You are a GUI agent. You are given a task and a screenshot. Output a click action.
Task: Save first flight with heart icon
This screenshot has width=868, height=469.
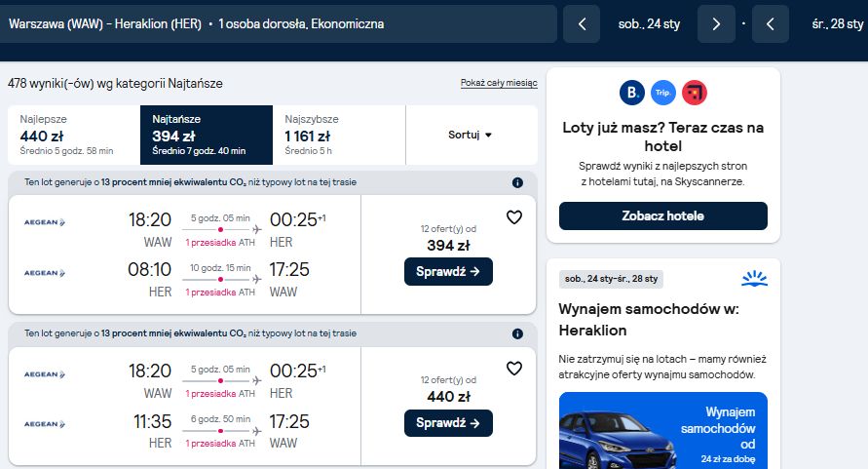514,217
